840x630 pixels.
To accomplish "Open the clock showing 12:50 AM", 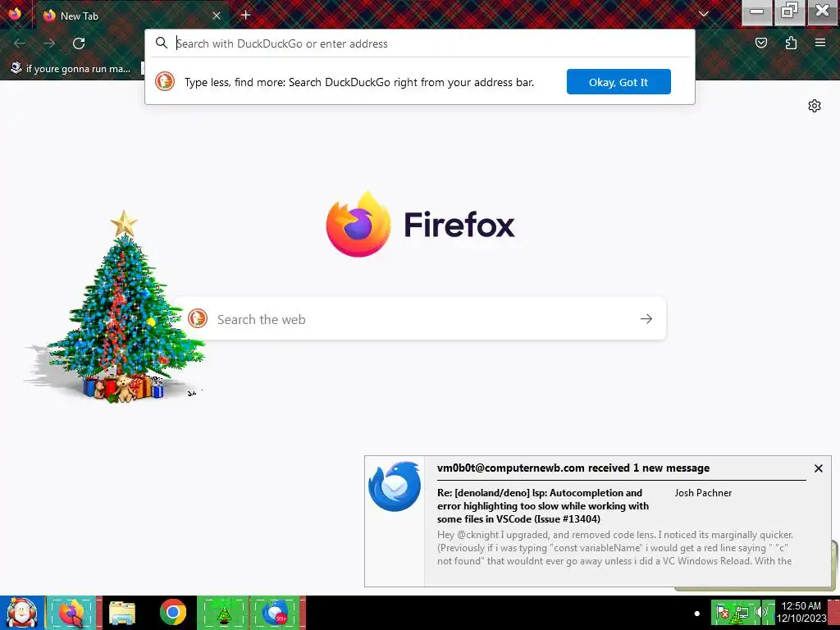I will [801, 612].
